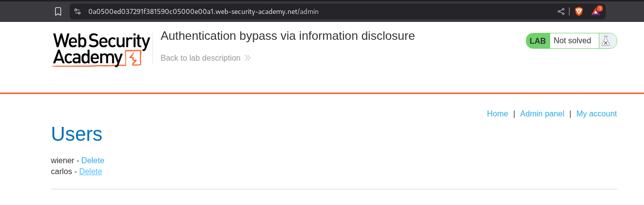Open the Brave Shields lion icon
Screen dimensions: 644x205
click(x=578, y=11)
